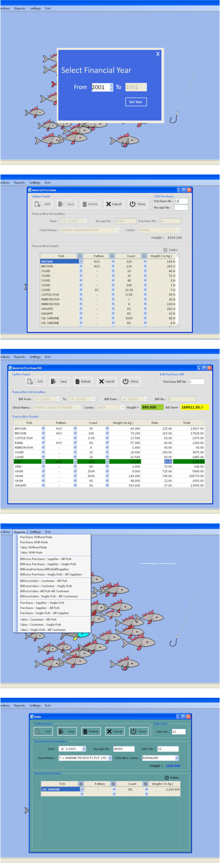Click Receipt No field in Edit Purchase panel
The height and width of the screenshot is (868, 220).
(181, 208)
